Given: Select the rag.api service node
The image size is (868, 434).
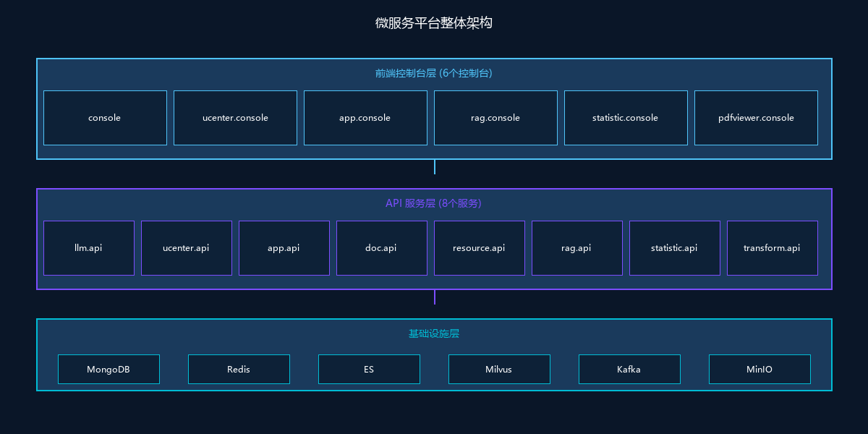Looking at the screenshot, I should 577,248.
